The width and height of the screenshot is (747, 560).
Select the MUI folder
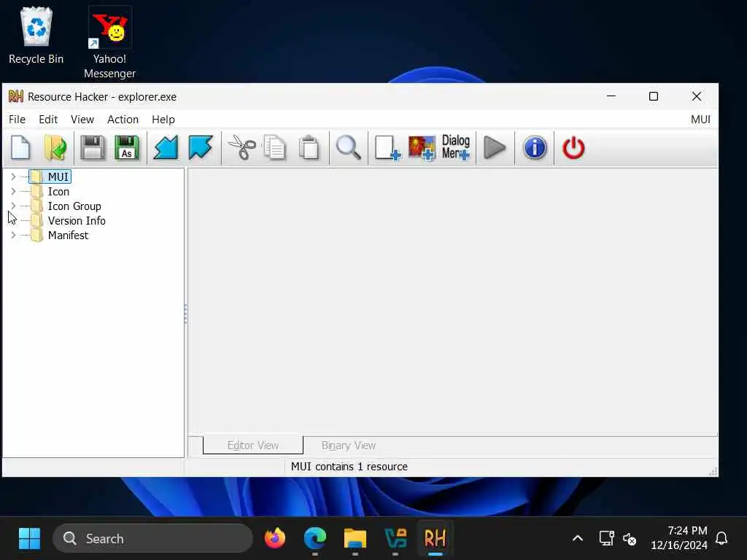click(x=50, y=176)
